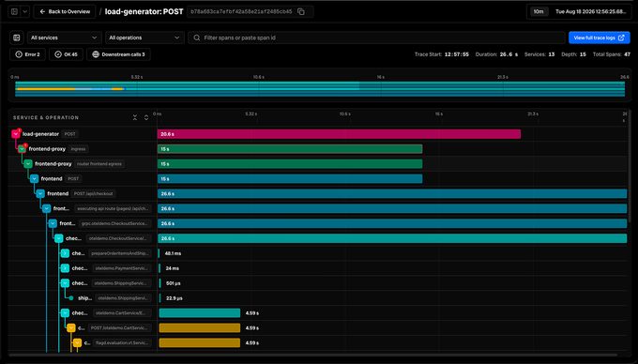Click the POST /api/checkout operation label
Viewport: 638px width, 364px height.
pos(94,193)
